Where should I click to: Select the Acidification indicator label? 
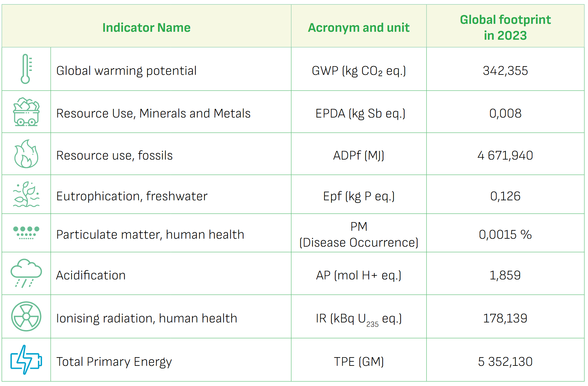91,275
